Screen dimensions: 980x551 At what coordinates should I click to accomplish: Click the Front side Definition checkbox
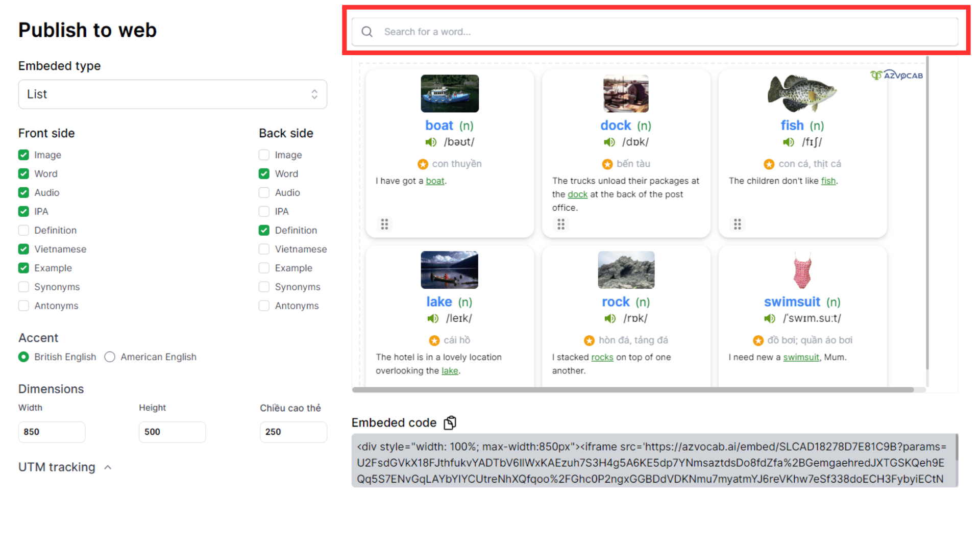coord(23,230)
